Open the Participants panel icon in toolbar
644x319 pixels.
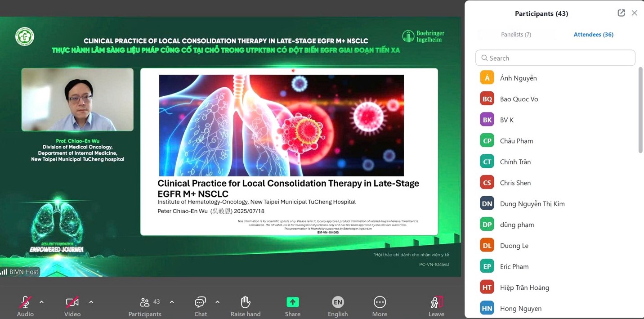[x=145, y=303]
